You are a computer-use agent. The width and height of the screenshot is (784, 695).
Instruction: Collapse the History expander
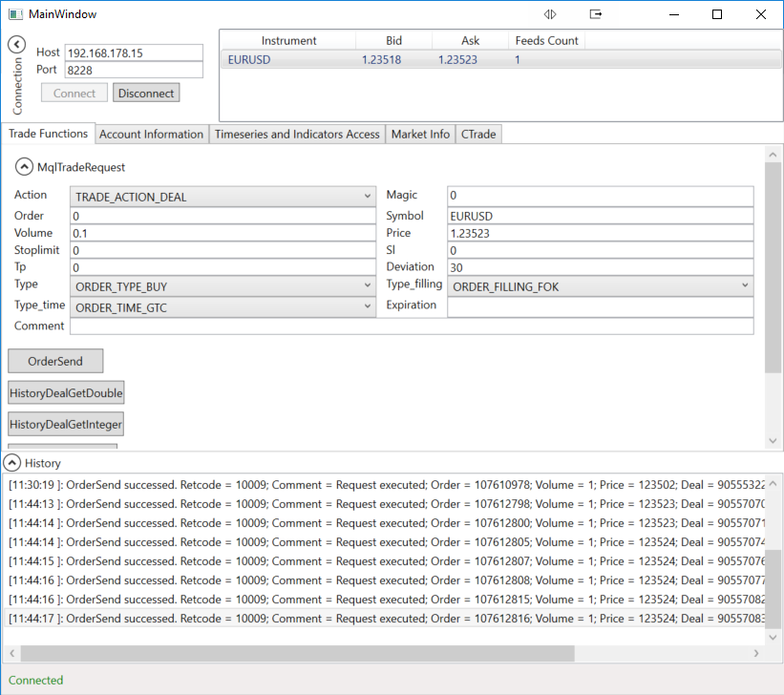(12, 462)
